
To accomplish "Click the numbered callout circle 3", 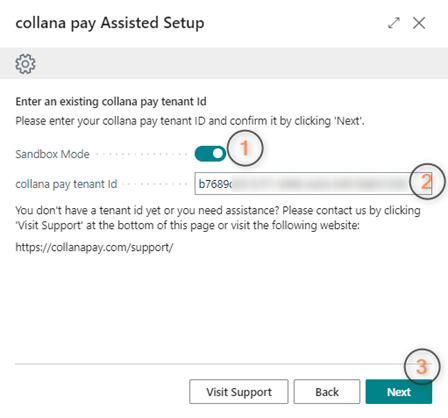I will click(x=422, y=367).
